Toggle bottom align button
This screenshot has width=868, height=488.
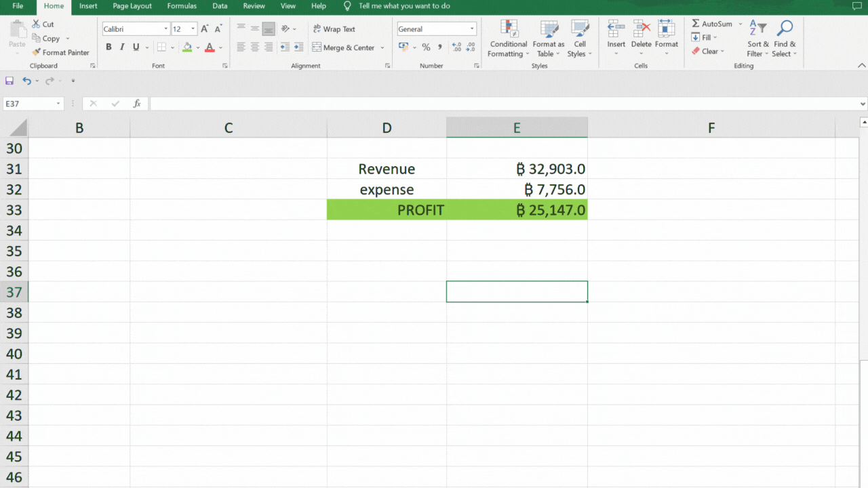pyautogui.click(x=269, y=29)
